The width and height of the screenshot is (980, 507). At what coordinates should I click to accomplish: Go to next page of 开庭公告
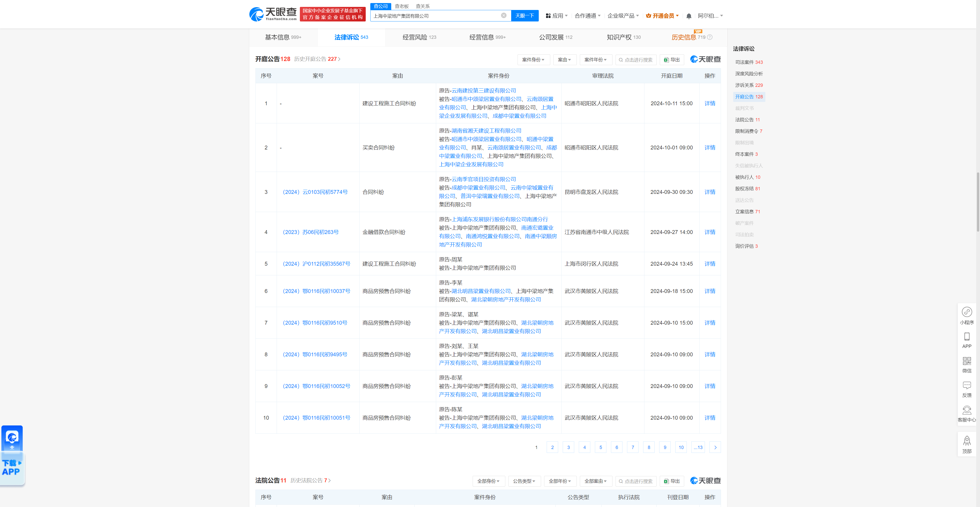point(715,448)
